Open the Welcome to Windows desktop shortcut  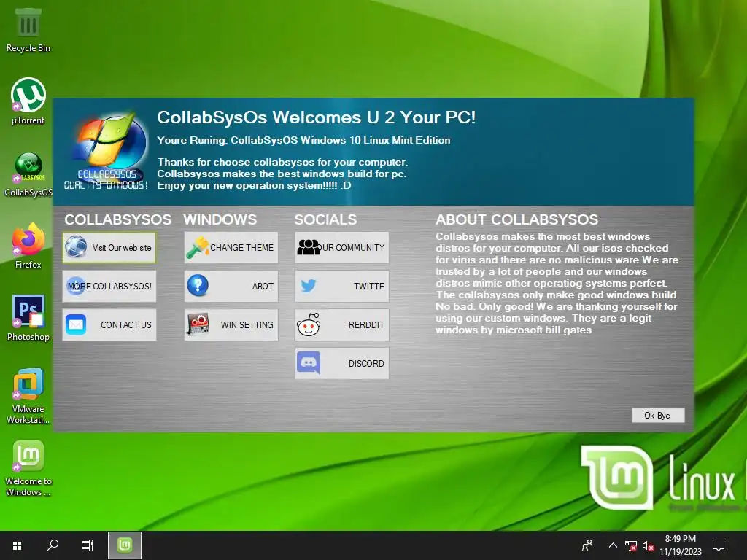(28, 467)
